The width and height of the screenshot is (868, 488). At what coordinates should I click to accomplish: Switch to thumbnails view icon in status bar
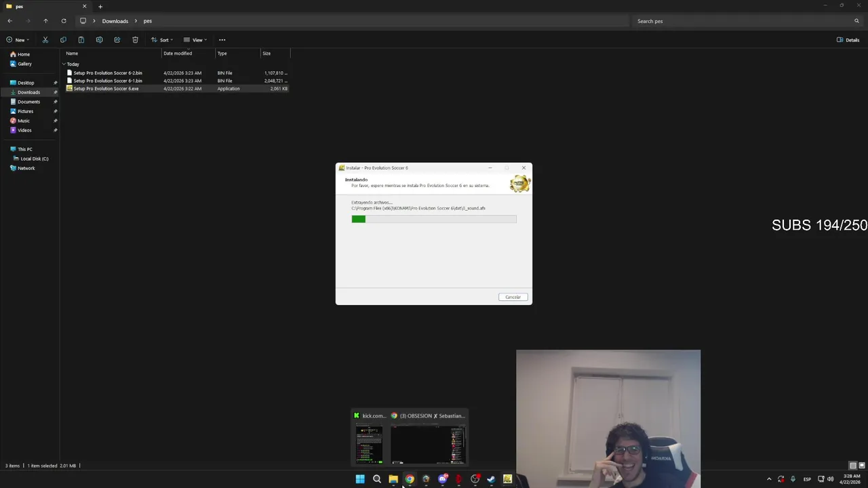862,466
